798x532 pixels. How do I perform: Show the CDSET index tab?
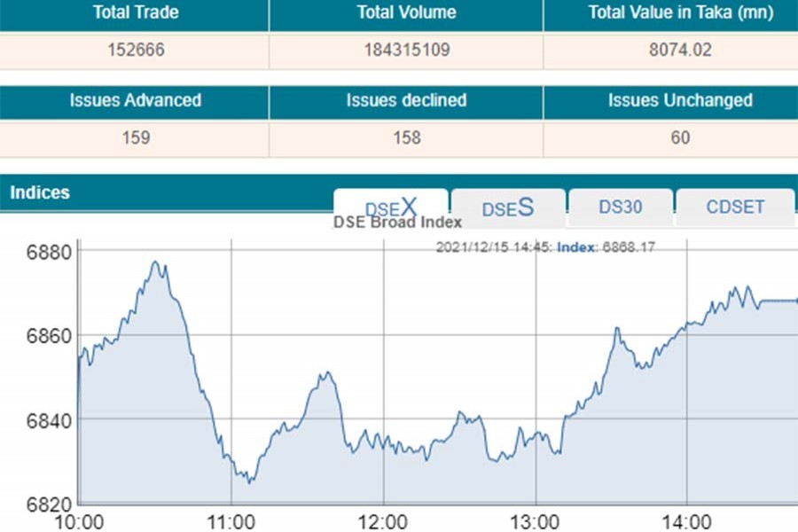(735, 207)
